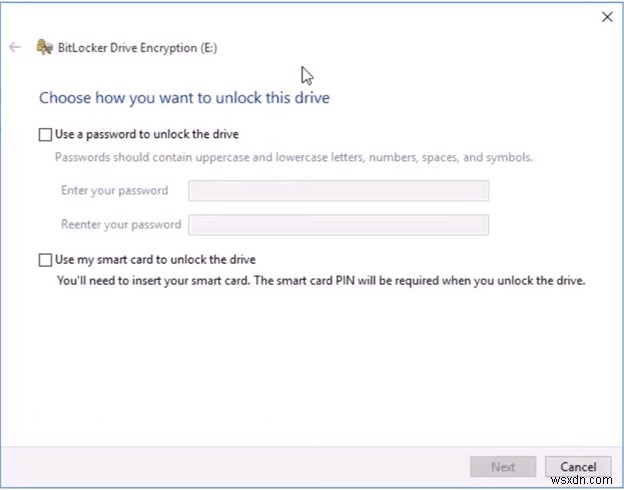Screen dimensions: 624x490
Task: Focus the Enter your password field
Action: pyautogui.click(x=338, y=191)
